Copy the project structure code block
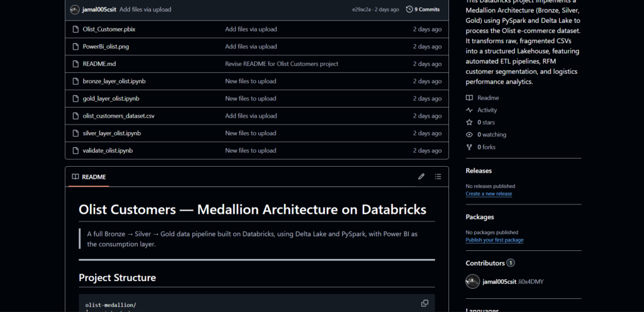644x312 pixels. coord(425,303)
